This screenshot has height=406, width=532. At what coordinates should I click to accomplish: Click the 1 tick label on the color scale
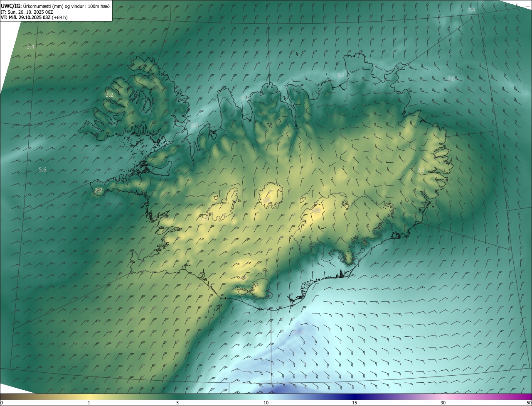[89, 403]
